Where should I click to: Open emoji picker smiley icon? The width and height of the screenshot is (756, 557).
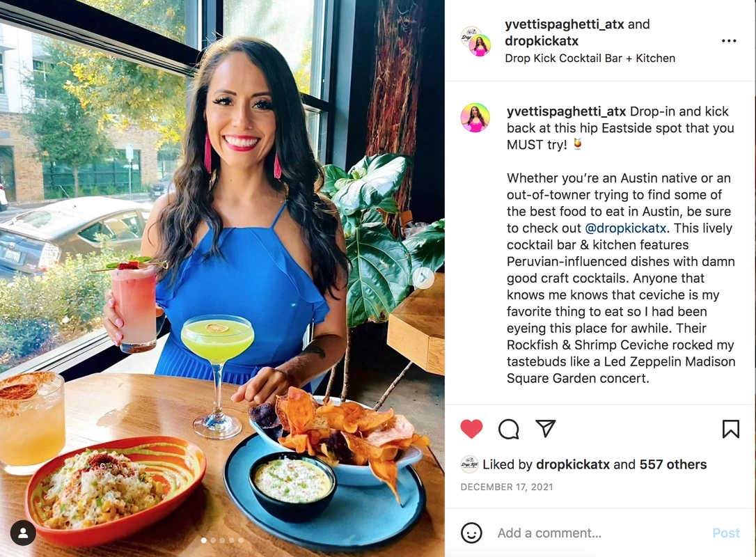tap(471, 533)
